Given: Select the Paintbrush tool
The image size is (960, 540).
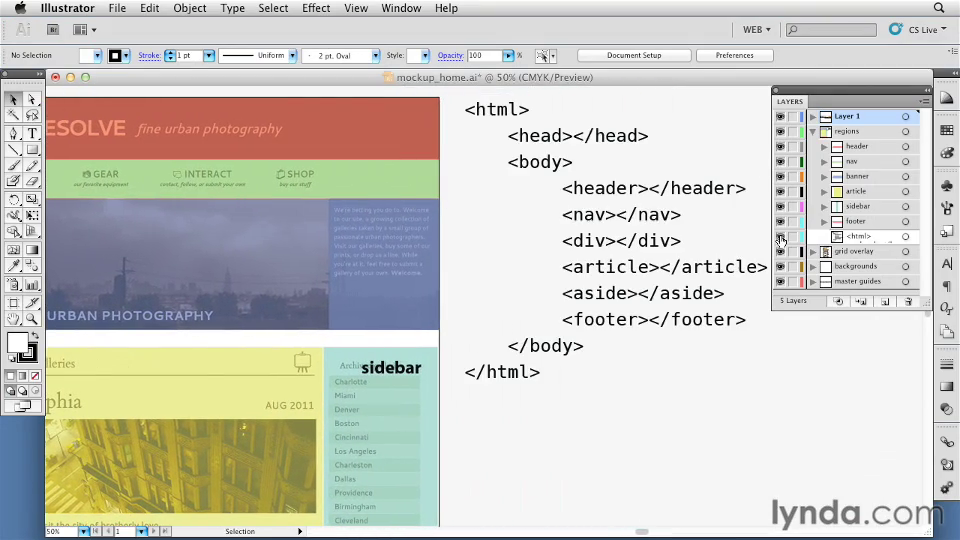Looking at the screenshot, I should (13, 165).
